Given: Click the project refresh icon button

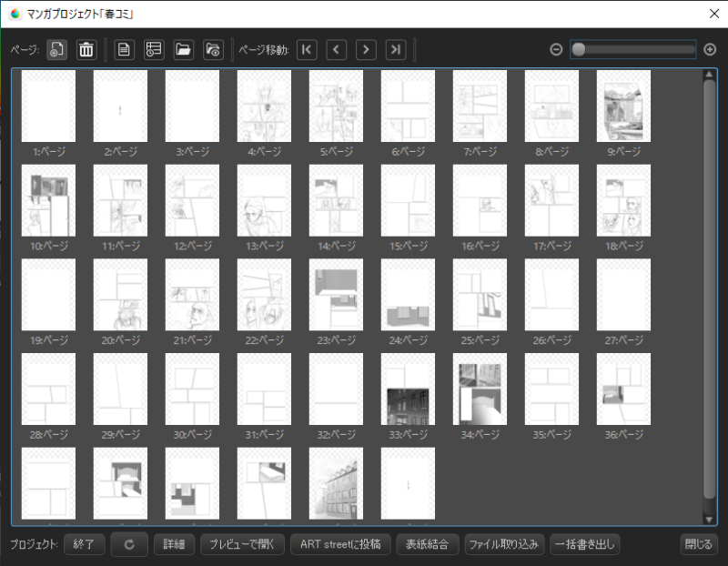Looking at the screenshot, I should [129, 544].
